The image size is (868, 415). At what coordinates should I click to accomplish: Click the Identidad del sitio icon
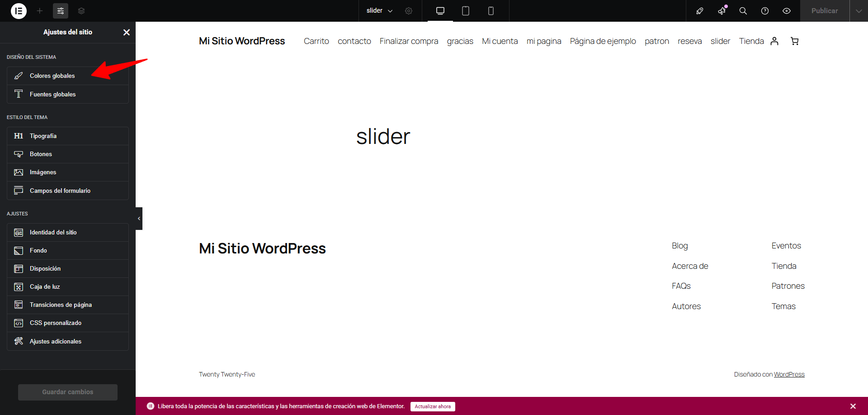click(x=19, y=233)
